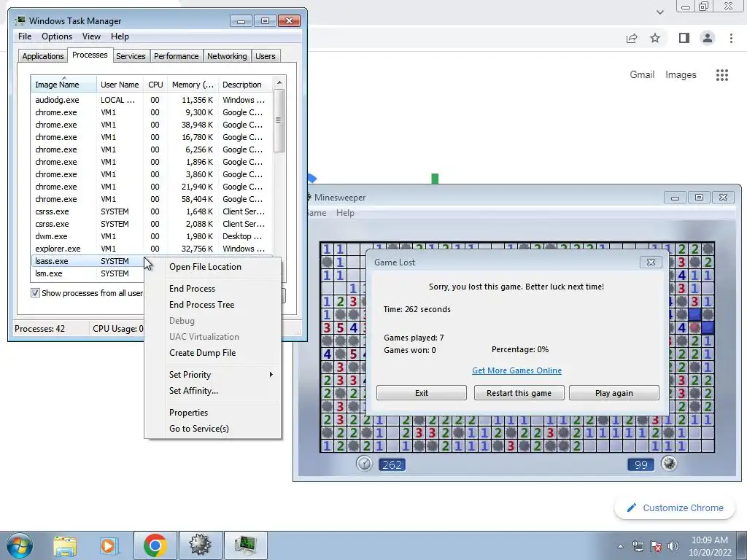The height and width of the screenshot is (560, 747).
Task: Switch to the Applications tab
Action: point(43,55)
